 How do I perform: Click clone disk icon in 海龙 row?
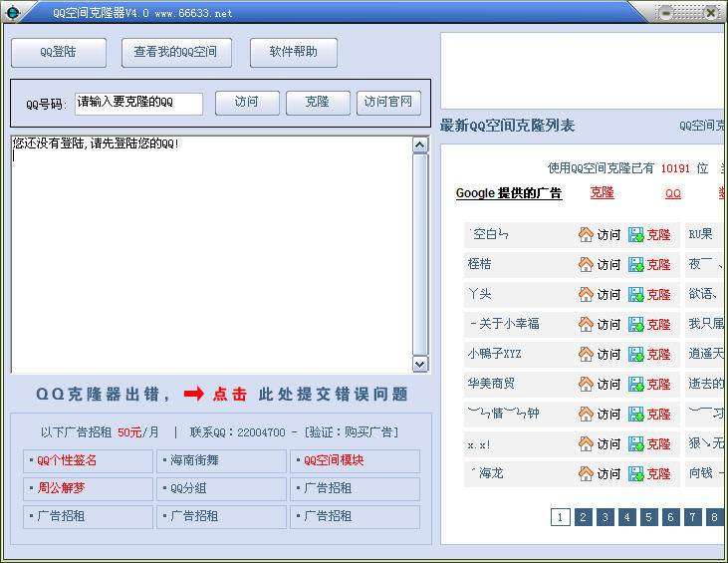[636, 473]
